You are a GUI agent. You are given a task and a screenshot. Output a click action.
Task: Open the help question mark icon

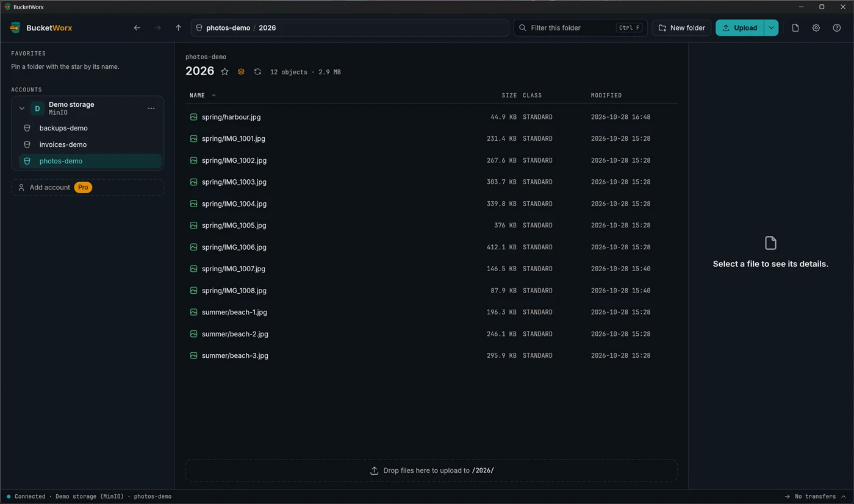[x=837, y=27]
